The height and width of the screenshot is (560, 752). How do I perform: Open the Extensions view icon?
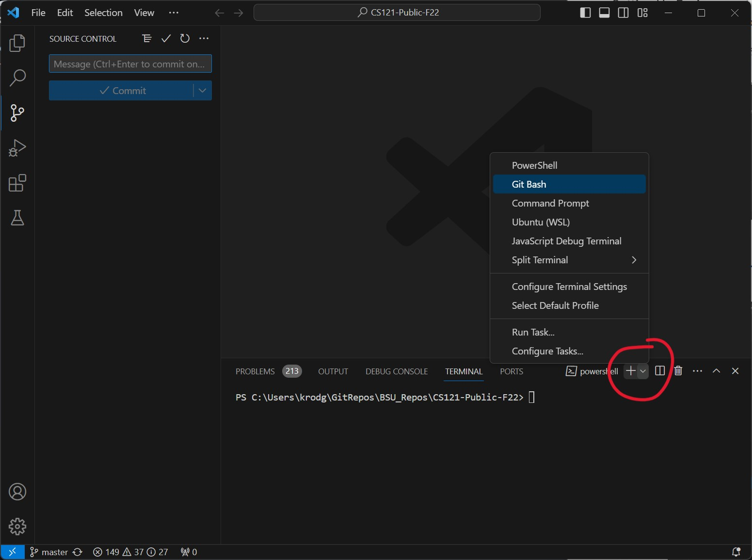point(17,183)
